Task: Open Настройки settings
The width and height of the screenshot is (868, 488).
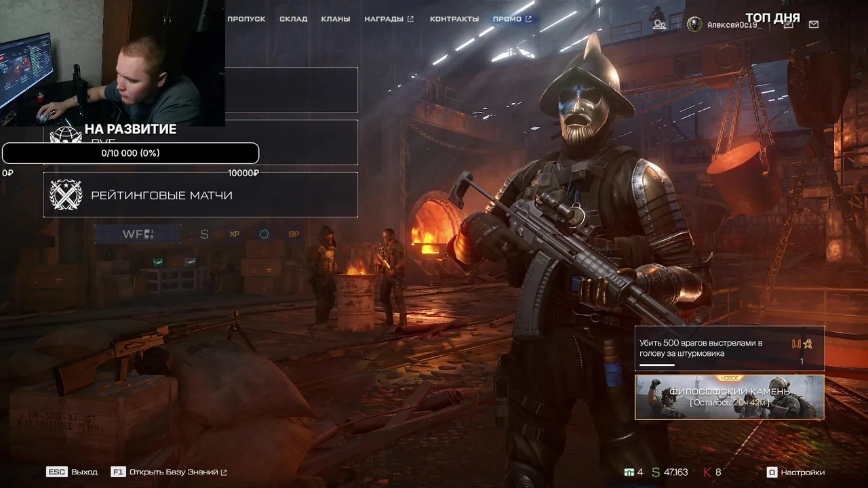Action: coord(795,472)
